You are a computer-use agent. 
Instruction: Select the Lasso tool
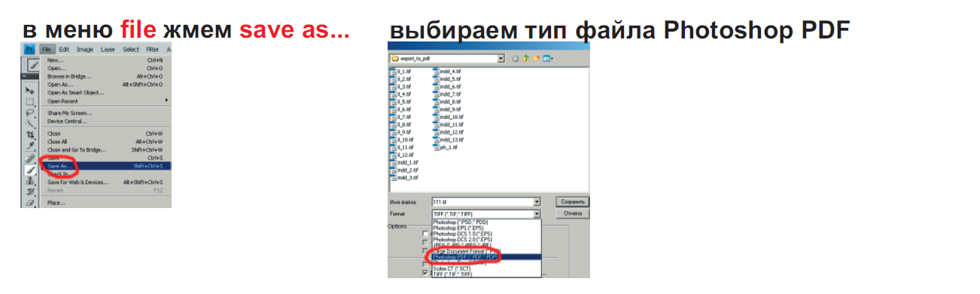click(30, 112)
